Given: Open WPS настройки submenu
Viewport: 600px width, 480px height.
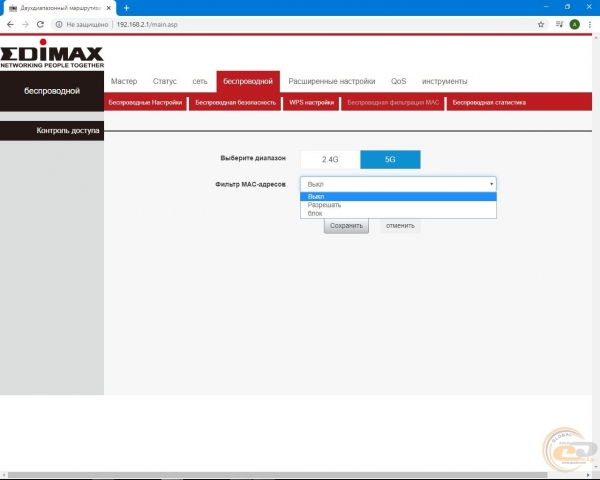Looking at the screenshot, I should (311, 102).
